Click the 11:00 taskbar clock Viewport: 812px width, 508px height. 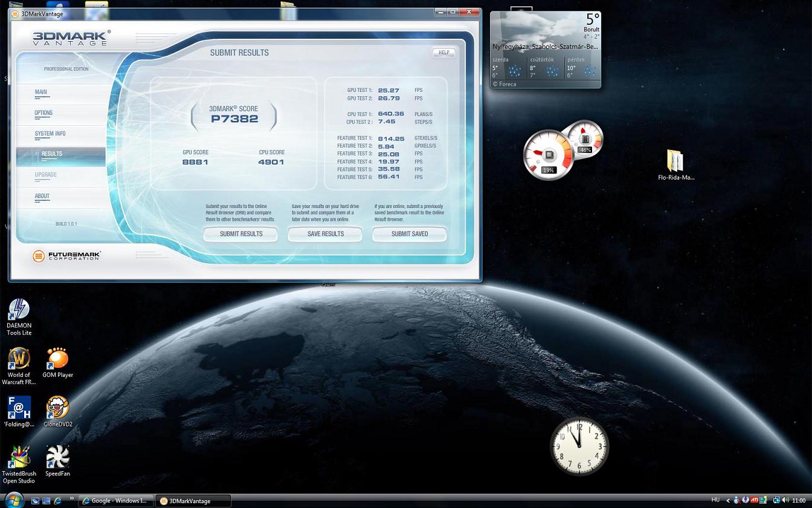pos(799,501)
